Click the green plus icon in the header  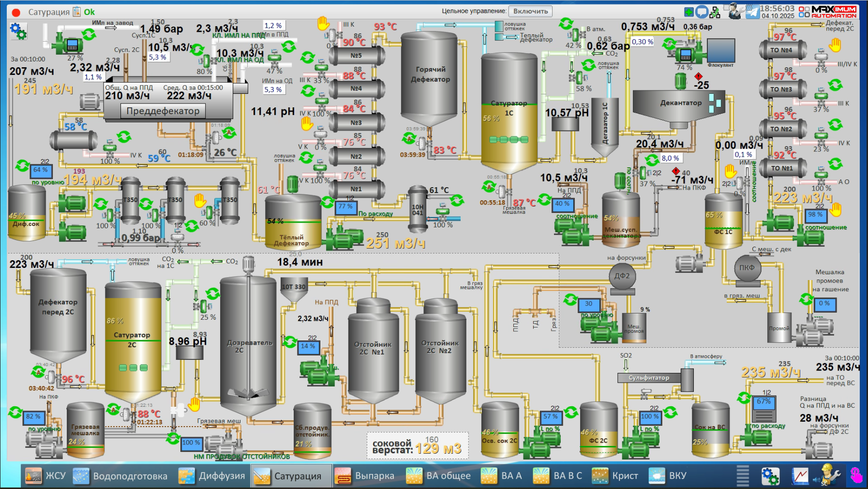[689, 12]
